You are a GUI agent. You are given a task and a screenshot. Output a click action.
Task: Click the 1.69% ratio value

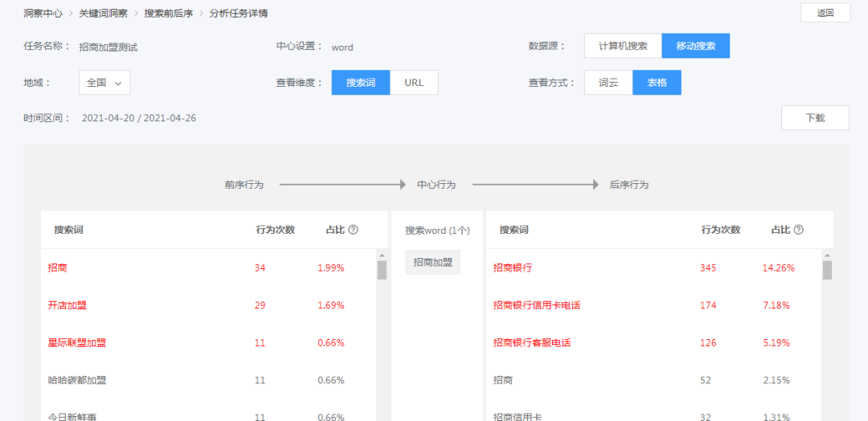[331, 305]
